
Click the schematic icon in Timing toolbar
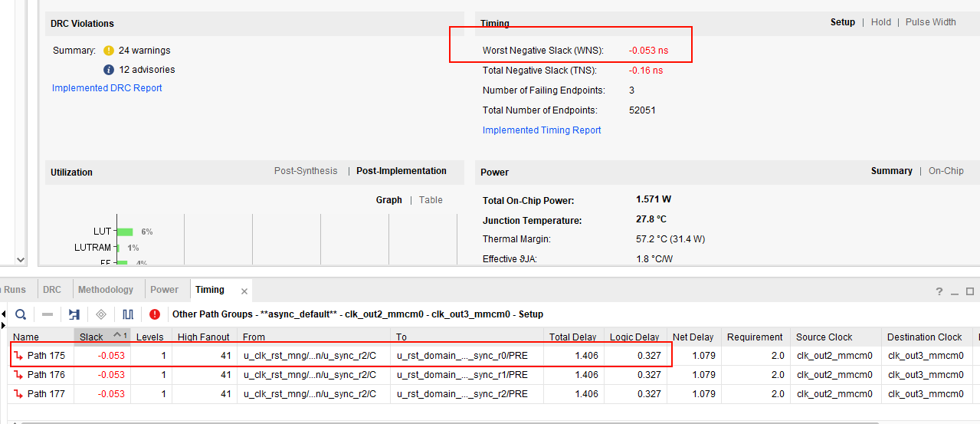(74, 314)
